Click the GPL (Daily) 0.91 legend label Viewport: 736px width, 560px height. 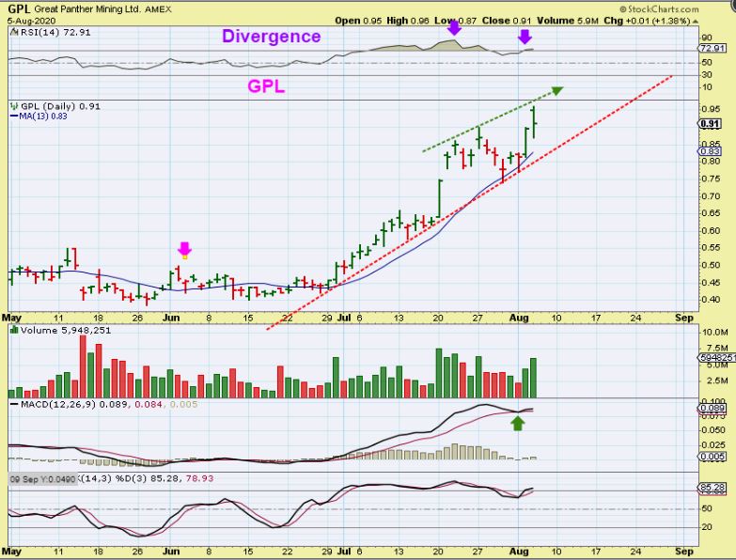60,106
